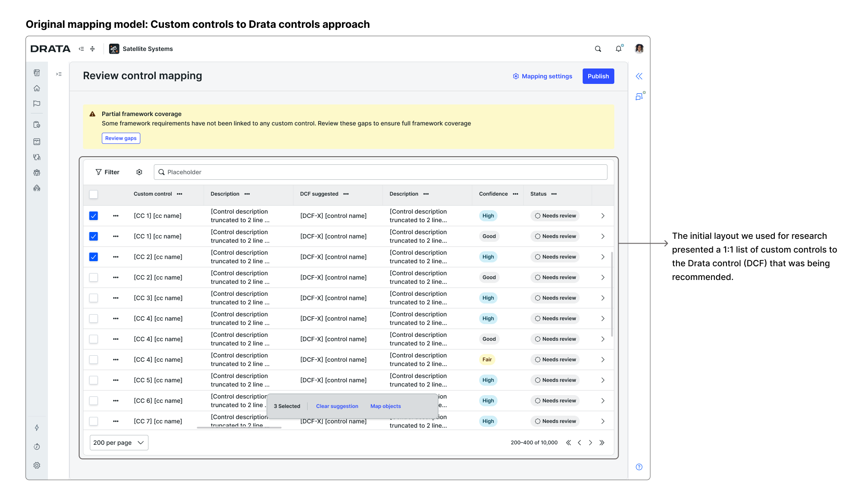Open Confidence column options menu
Viewport: 868px width, 497px height.
pyautogui.click(x=515, y=194)
